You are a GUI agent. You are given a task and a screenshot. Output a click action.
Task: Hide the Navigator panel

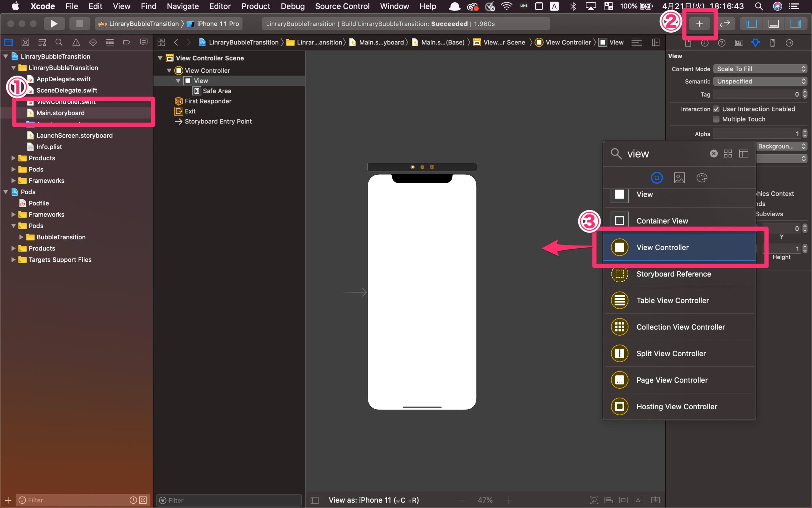(751, 23)
